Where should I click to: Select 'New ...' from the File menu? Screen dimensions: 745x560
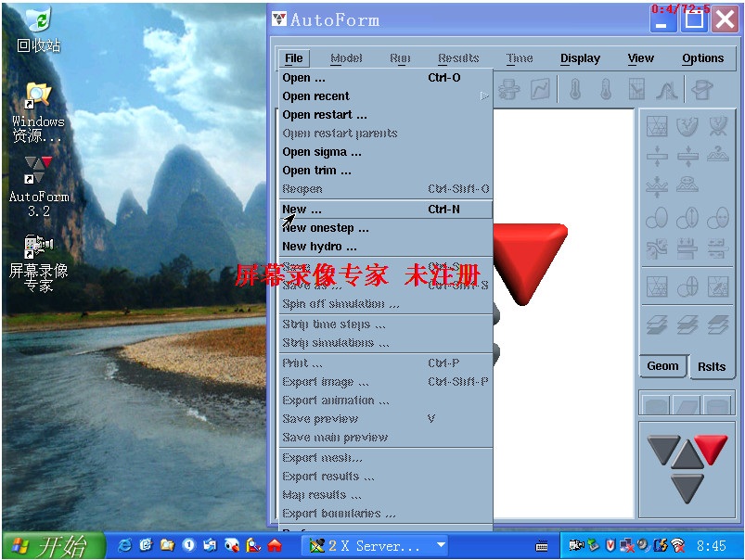coord(385,210)
